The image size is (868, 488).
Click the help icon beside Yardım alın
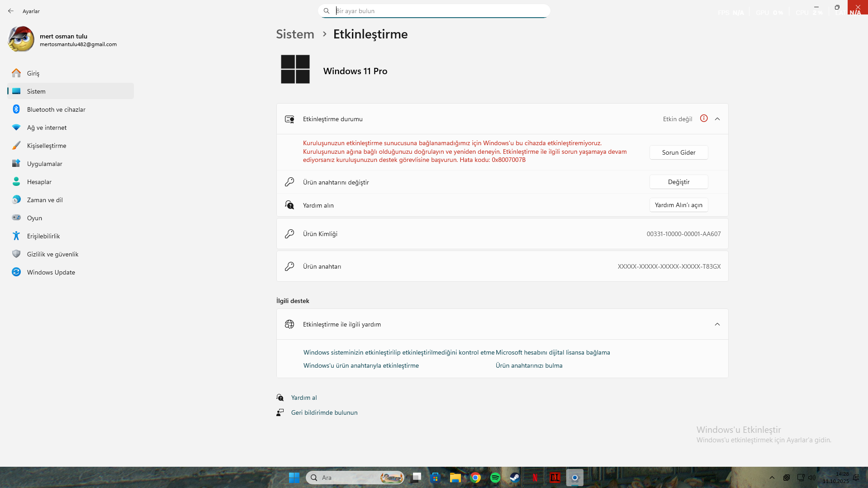click(289, 205)
